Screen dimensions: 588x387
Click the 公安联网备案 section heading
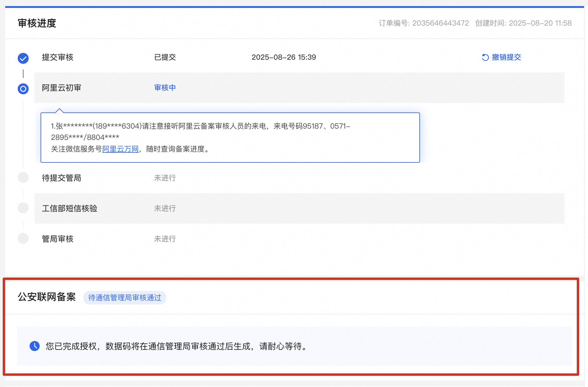pyautogui.click(x=47, y=297)
